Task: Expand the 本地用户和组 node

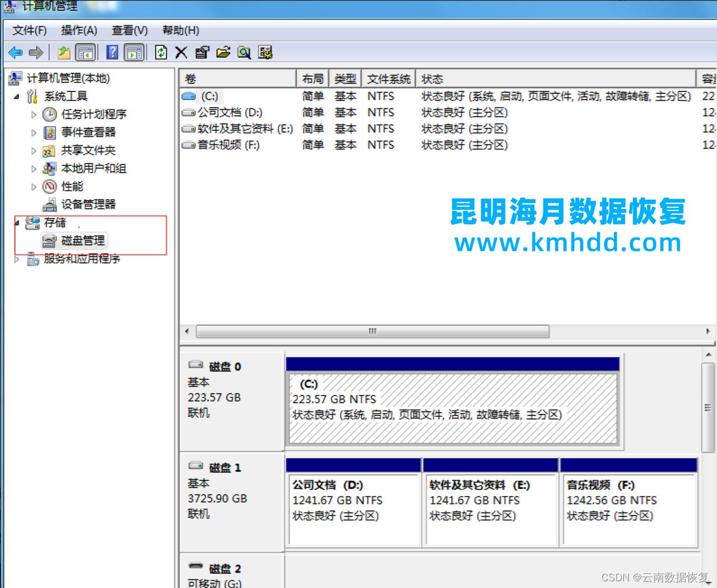Action: (34, 168)
